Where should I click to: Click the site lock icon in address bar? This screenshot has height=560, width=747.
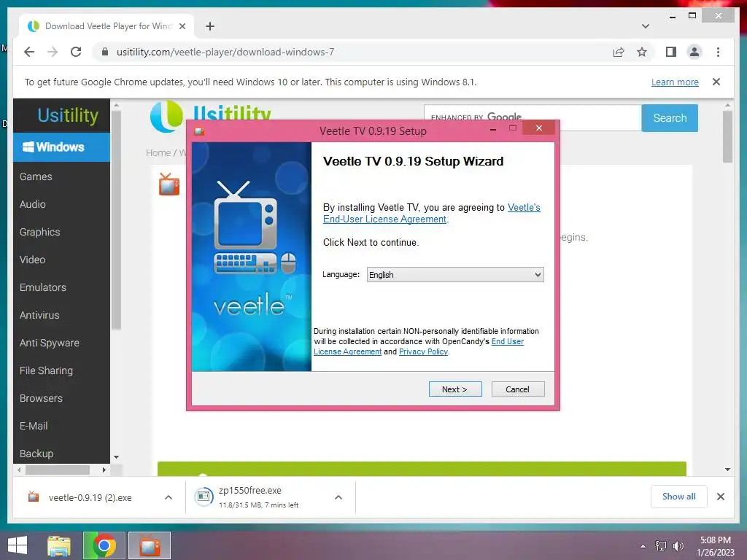pos(105,52)
